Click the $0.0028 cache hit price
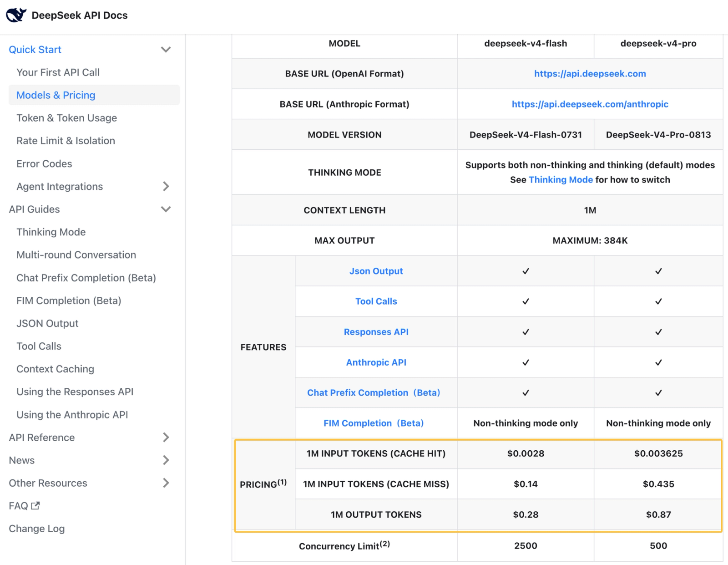The image size is (728, 565). pos(526,453)
